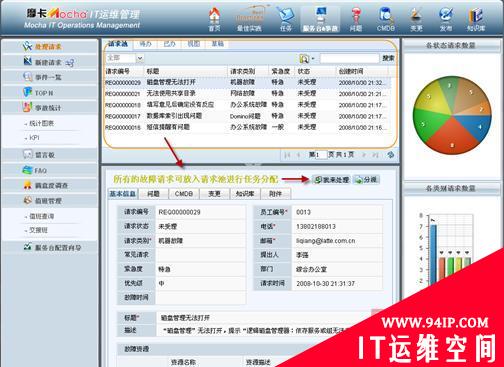
Task: Open the 变更 module icon in top navigation
Action: [x=416, y=19]
